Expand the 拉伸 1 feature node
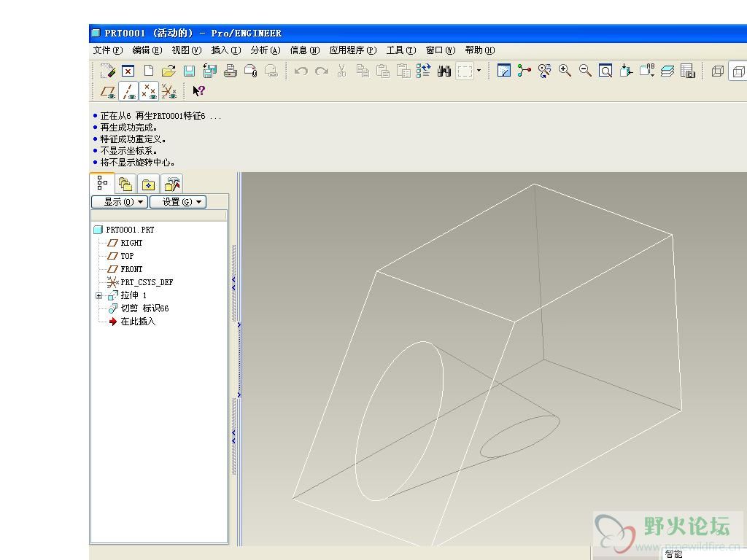 click(99, 295)
